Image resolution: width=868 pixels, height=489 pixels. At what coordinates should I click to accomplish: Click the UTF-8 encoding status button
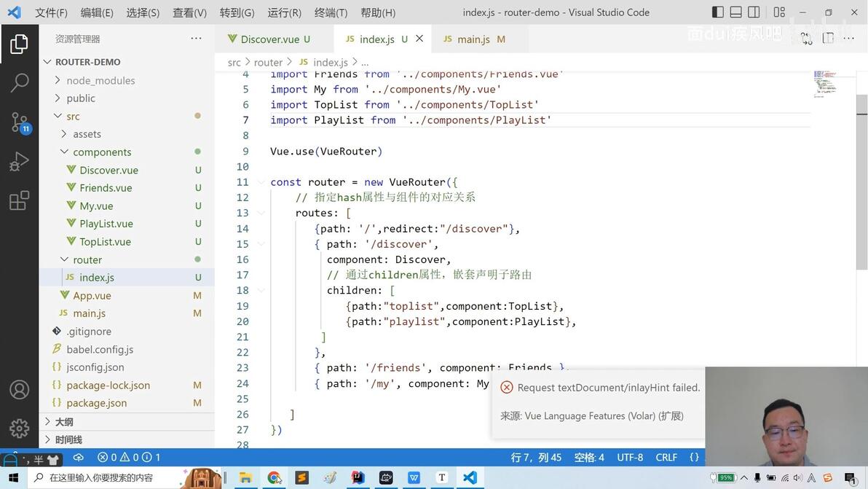click(630, 458)
